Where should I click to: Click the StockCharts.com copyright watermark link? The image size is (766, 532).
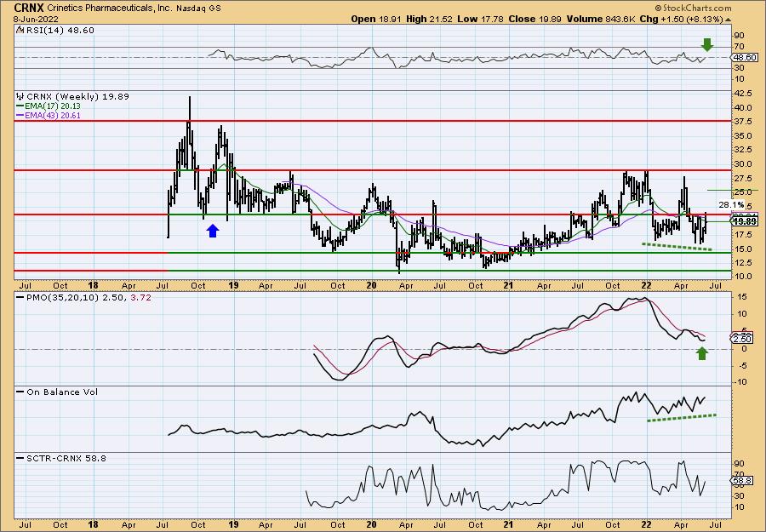693,8
